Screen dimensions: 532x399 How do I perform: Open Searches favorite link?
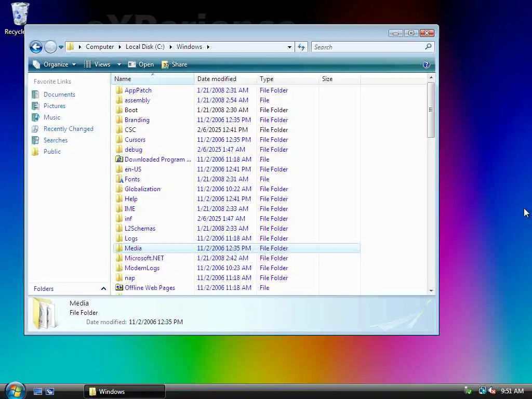tap(55, 140)
